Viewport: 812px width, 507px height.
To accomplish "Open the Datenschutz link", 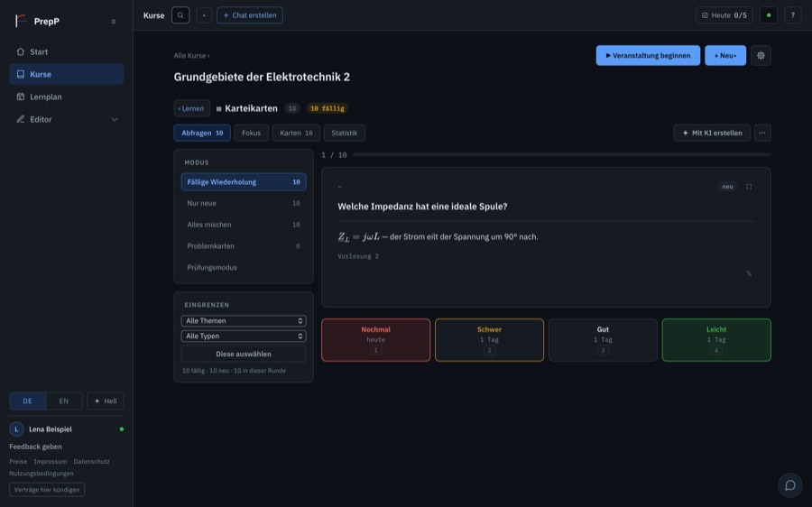I will 92,461.
